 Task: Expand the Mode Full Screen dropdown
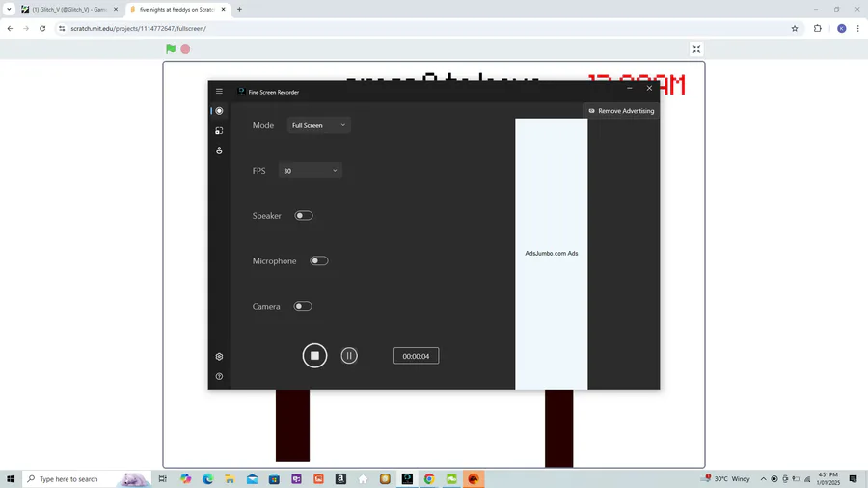(319, 125)
